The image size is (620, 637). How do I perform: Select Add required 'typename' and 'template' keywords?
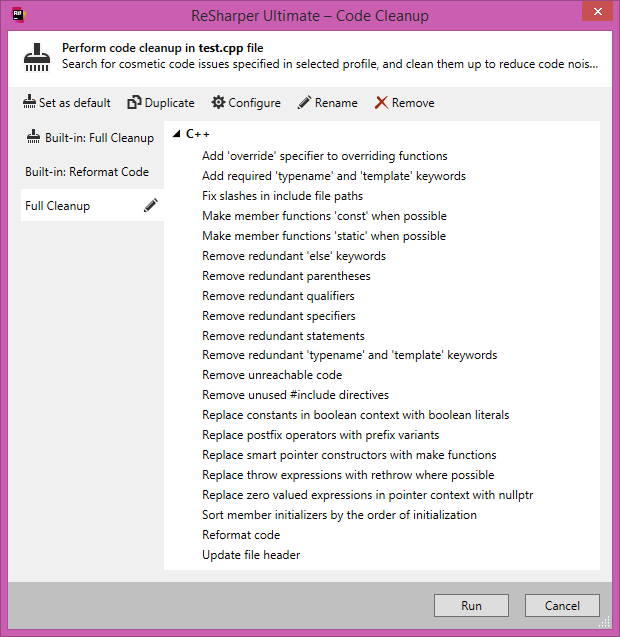coord(334,176)
